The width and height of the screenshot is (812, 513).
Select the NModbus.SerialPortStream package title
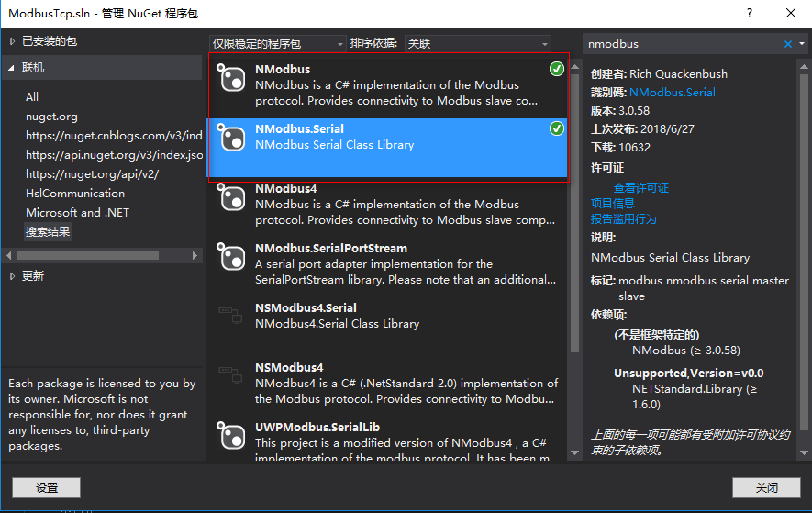(331, 248)
